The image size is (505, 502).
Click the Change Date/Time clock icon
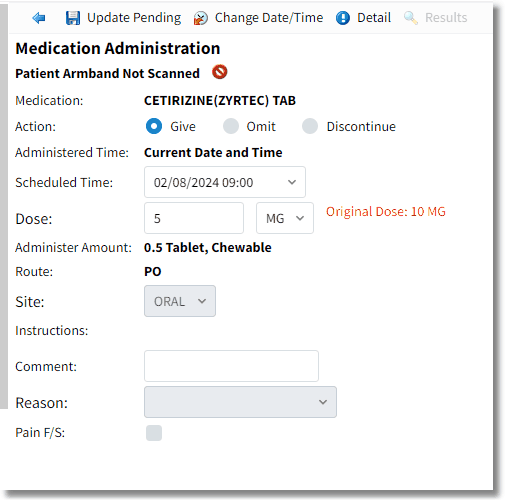click(201, 18)
